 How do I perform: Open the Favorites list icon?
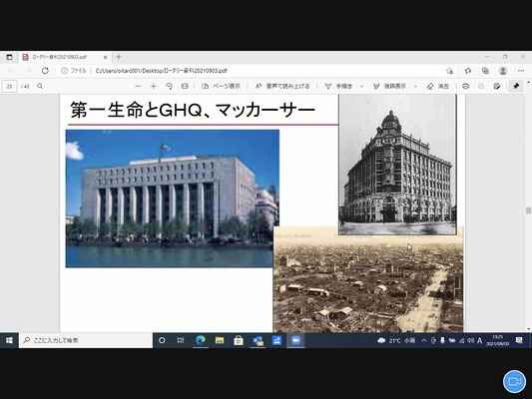point(468,71)
